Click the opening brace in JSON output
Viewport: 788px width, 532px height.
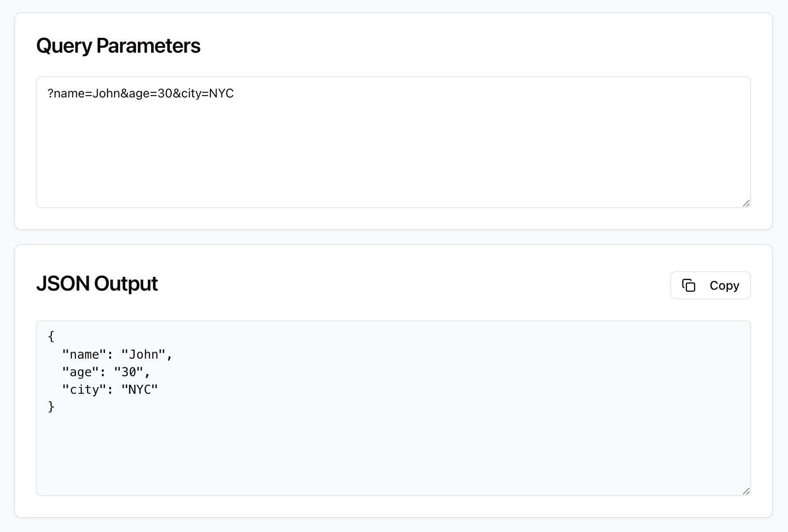51,336
